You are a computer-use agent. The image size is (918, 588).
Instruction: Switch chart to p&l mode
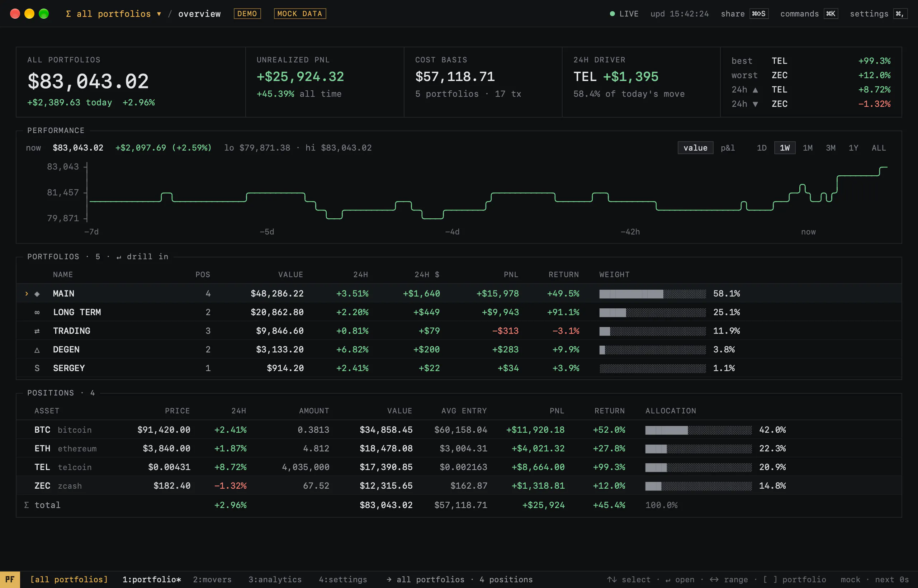click(728, 148)
